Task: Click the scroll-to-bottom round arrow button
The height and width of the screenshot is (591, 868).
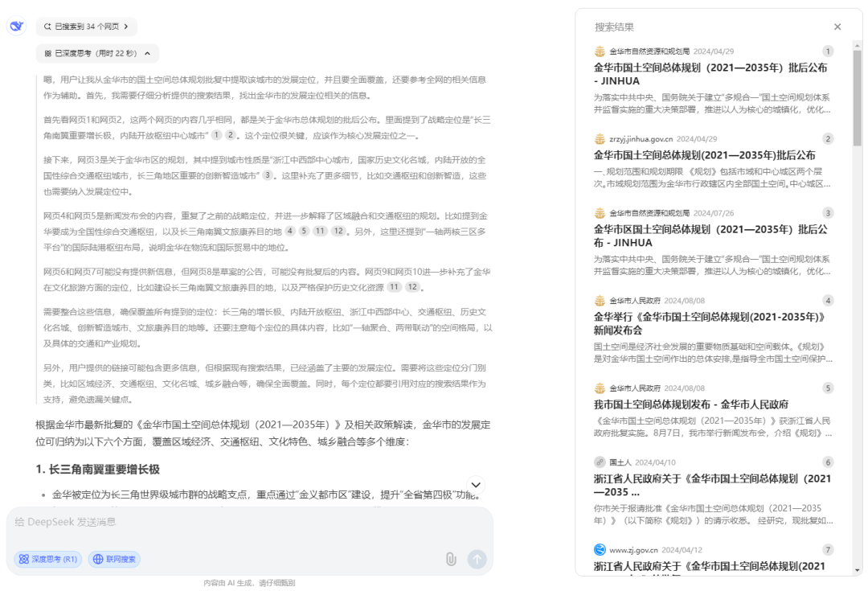Action: [x=476, y=485]
